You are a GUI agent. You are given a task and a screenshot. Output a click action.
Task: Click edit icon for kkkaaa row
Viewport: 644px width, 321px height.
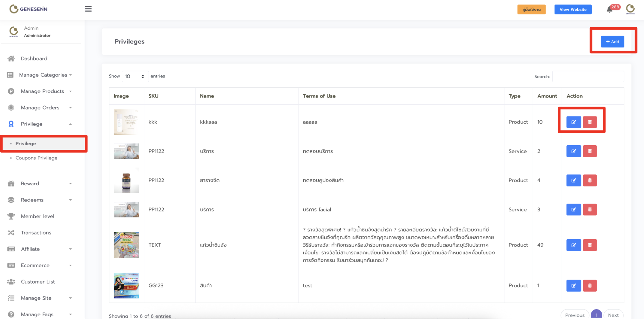click(573, 122)
